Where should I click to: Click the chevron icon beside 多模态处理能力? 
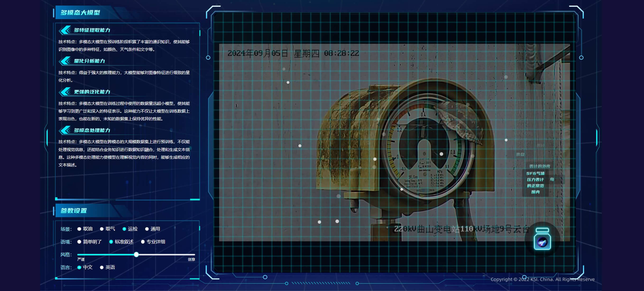64,130
